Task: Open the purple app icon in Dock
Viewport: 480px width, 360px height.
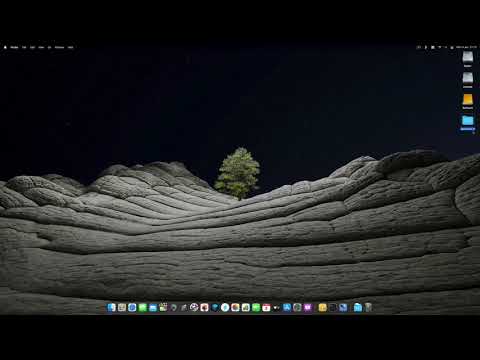Action: pyautogui.click(x=307, y=307)
